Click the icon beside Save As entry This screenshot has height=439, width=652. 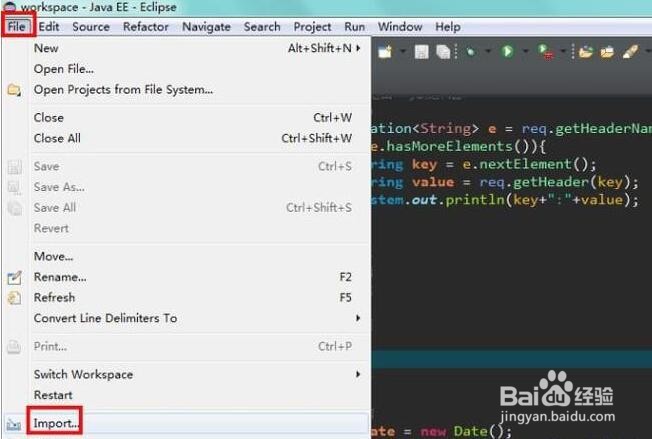click(x=15, y=187)
